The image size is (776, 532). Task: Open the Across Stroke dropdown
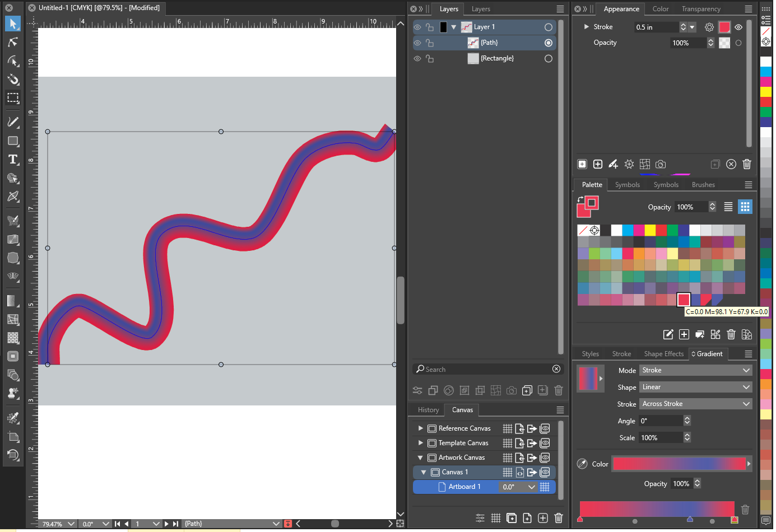click(x=695, y=404)
